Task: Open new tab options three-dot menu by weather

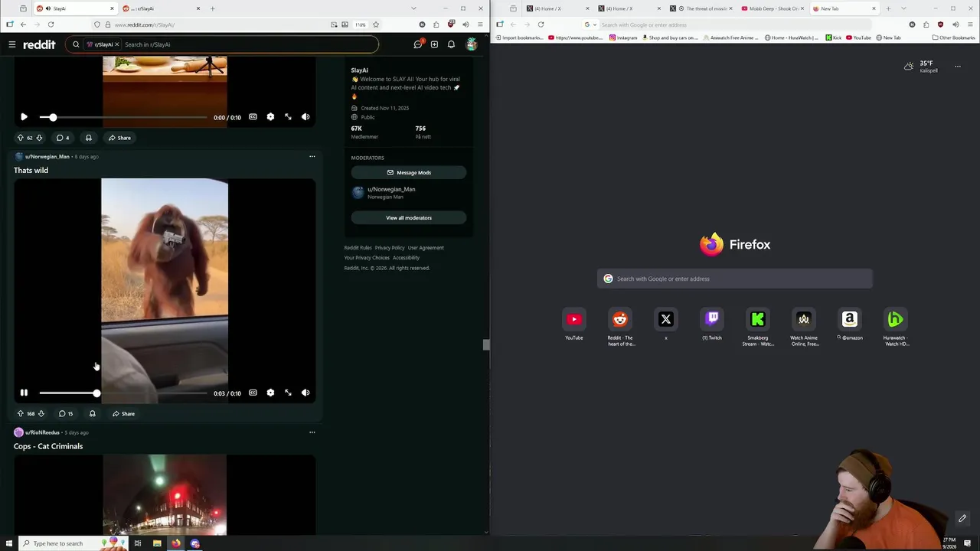Action: [x=957, y=67]
